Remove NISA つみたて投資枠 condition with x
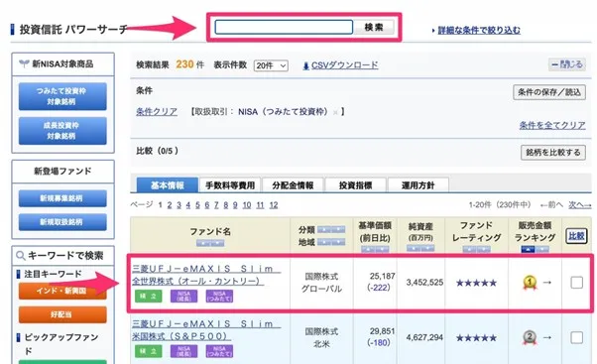The height and width of the screenshot is (364, 597). 335,112
